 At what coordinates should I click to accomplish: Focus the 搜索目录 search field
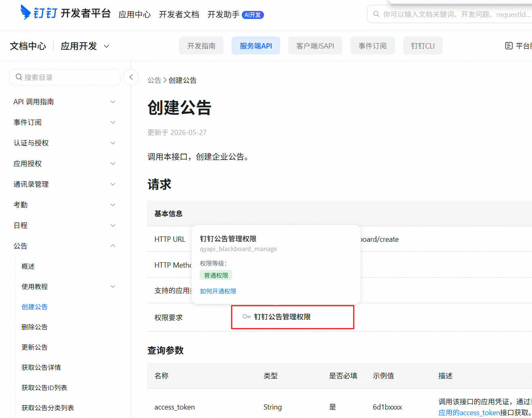point(65,77)
